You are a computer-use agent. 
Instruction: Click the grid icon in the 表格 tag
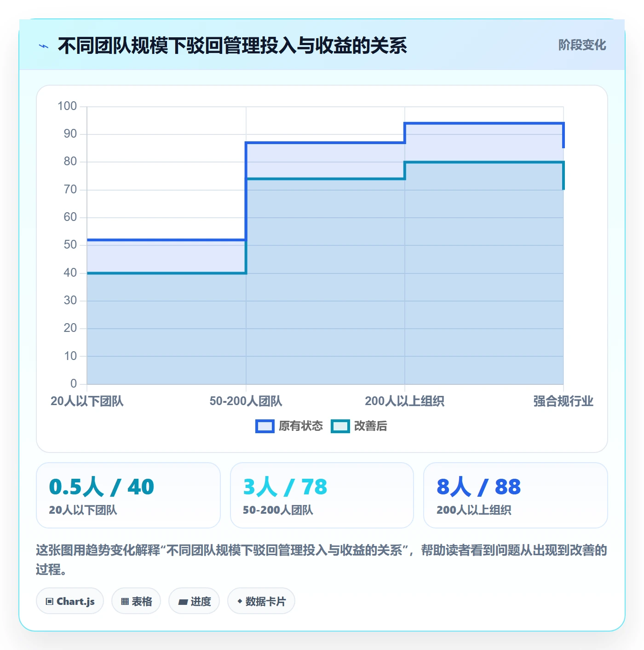pyautogui.click(x=125, y=602)
